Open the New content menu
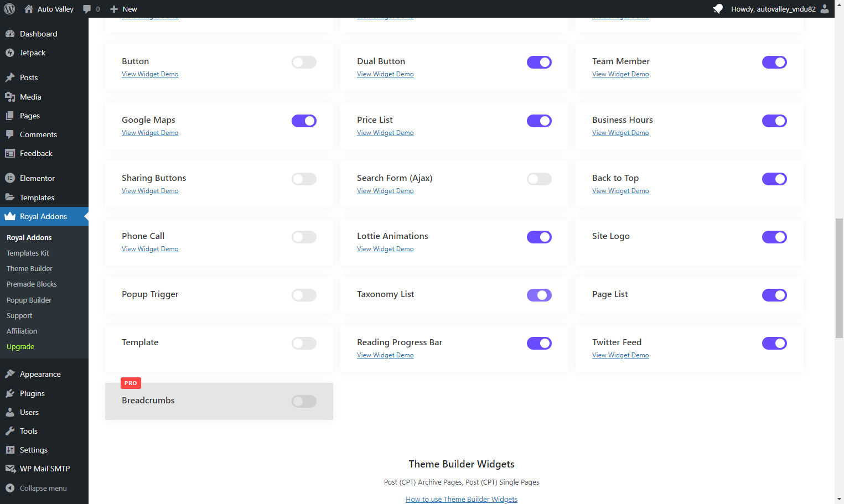 pos(123,9)
